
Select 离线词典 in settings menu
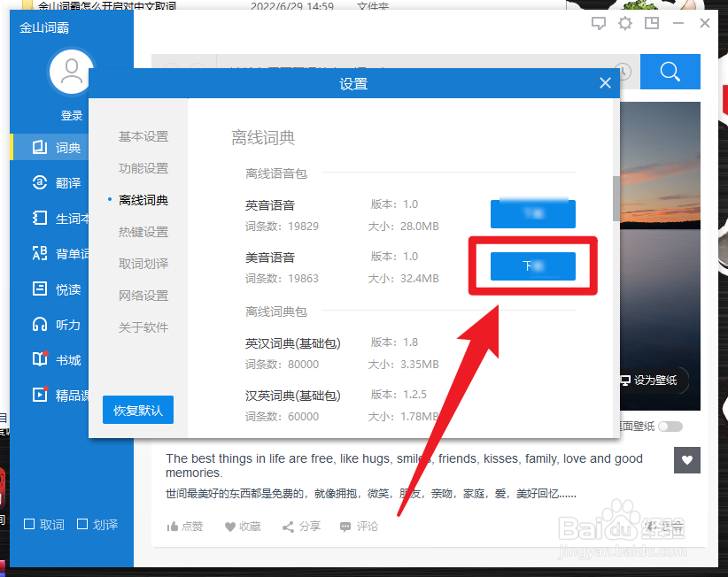[x=143, y=200]
